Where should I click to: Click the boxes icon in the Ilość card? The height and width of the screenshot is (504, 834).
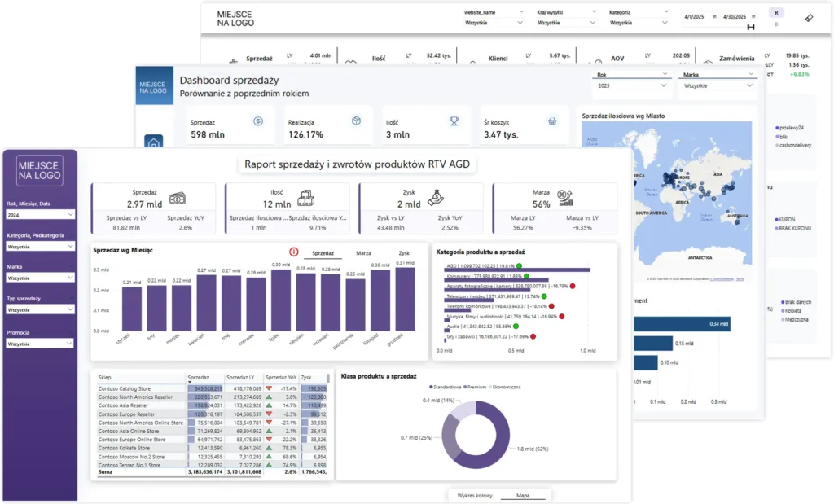[x=308, y=198]
